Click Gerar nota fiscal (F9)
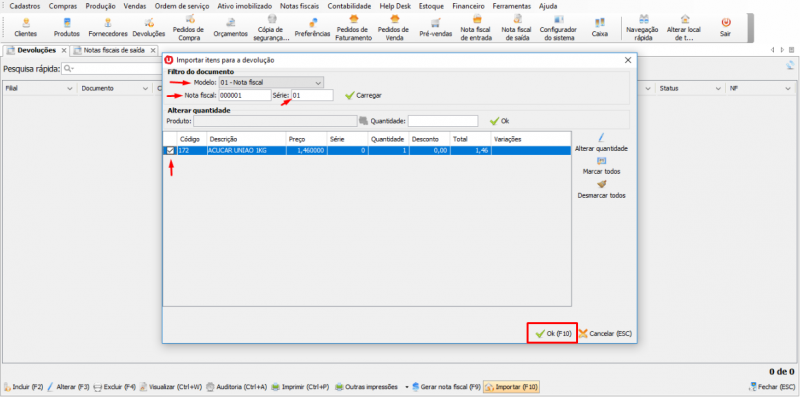The height and width of the screenshot is (397, 800). tap(446, 387)
